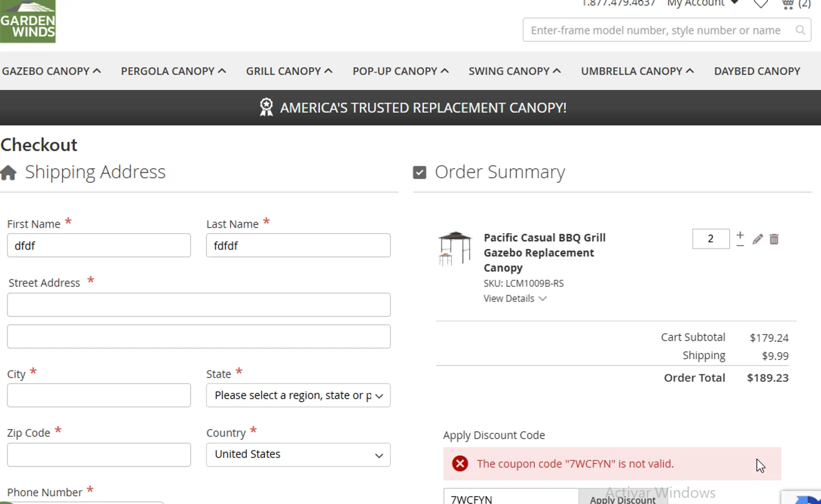Open the wishlist heart icon
This screenshot has width=821, height=504.
pos(761,4)
